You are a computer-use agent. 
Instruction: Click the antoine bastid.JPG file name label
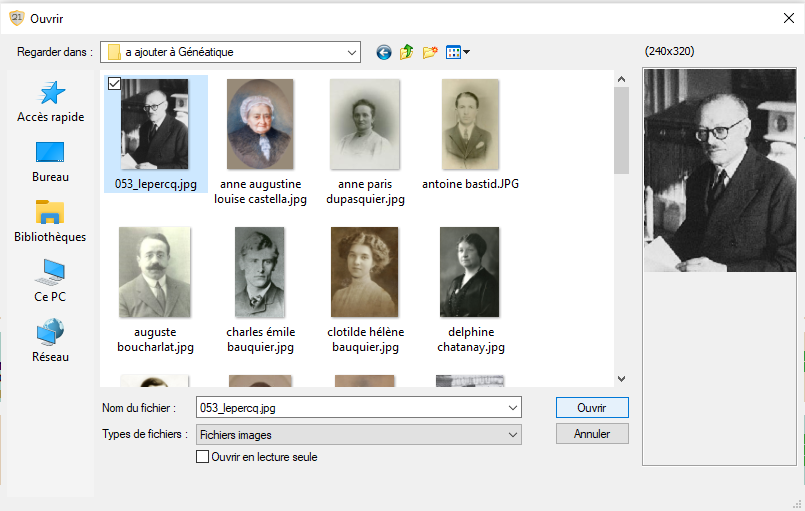[470, 184]
